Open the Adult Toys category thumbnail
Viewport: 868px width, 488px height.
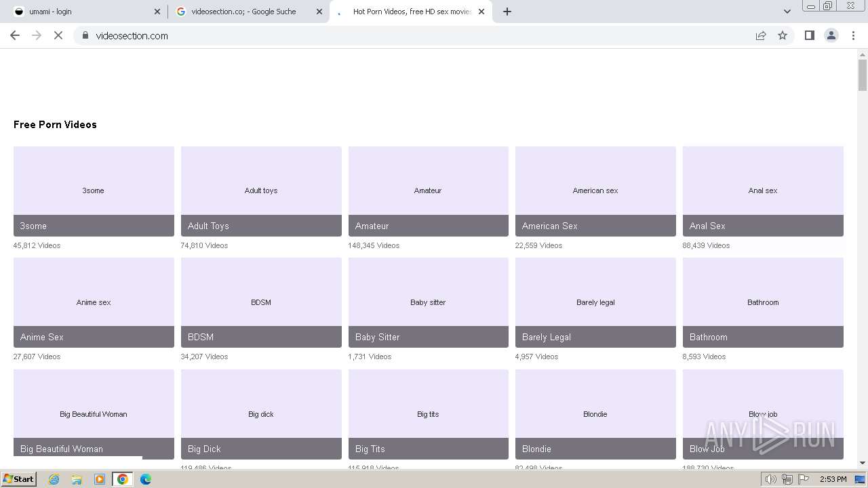click(261, 191)
